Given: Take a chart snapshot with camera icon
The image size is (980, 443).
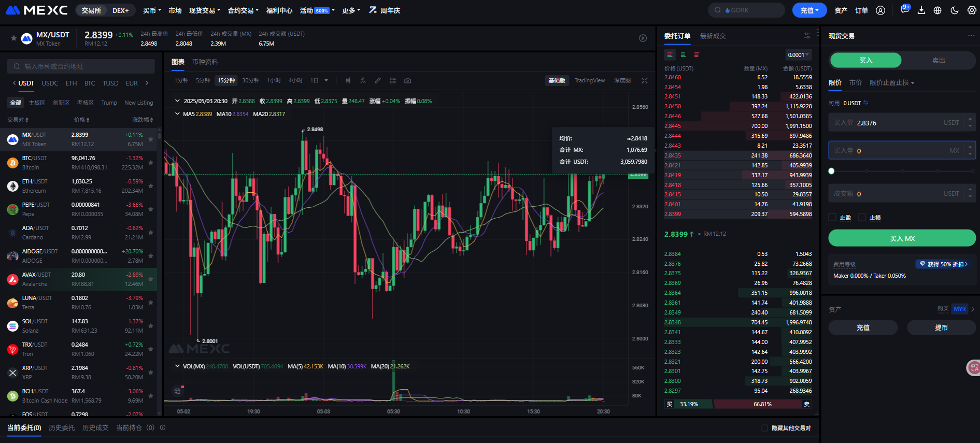Looking at the screenshot, I should [408, 80].
